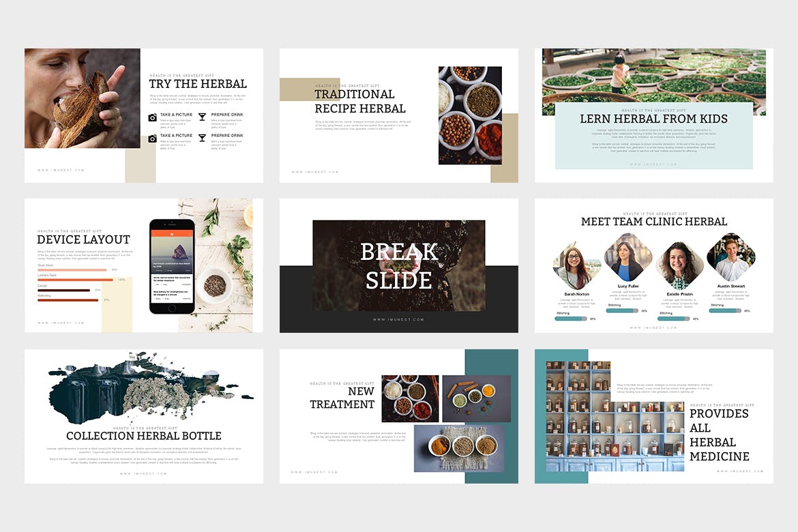
Task: Click the cocktail glass icon beside the upper Prepare Drink
Action: [x=202, y=117]
